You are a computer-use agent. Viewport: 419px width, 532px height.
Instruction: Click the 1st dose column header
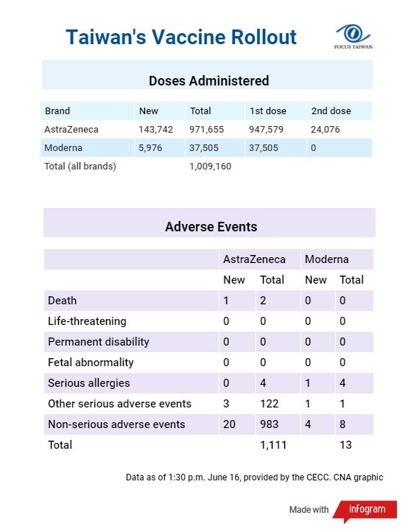(x=268, y=111)
